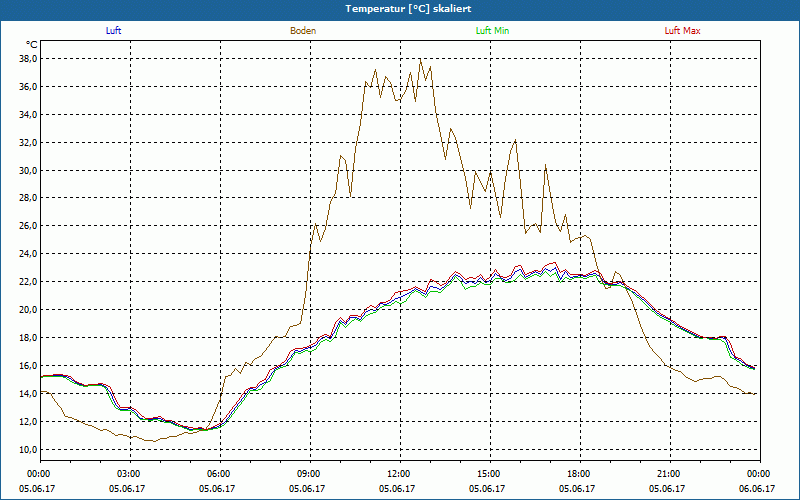Click the 15:00 time axis label

489,474
